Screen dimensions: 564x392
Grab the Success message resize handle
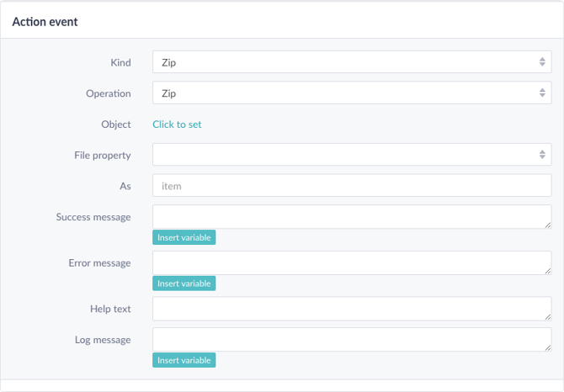coord(548,225)
